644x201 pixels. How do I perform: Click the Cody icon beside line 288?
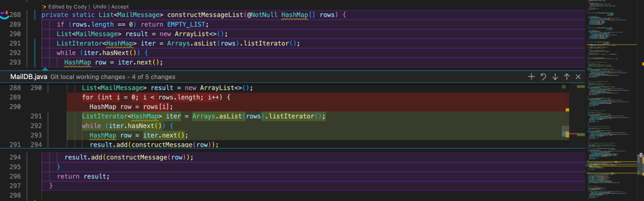(4, 15)
